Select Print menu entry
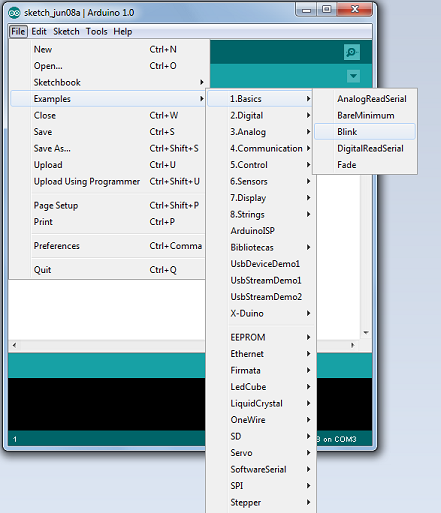Screen dimensions: 441x513 107,222
